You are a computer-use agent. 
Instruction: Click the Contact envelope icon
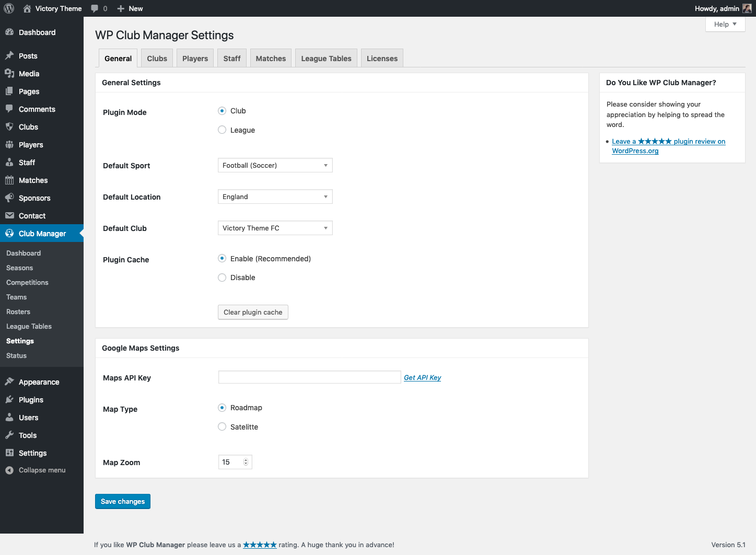pyautogui.click(x=9, y=216)
